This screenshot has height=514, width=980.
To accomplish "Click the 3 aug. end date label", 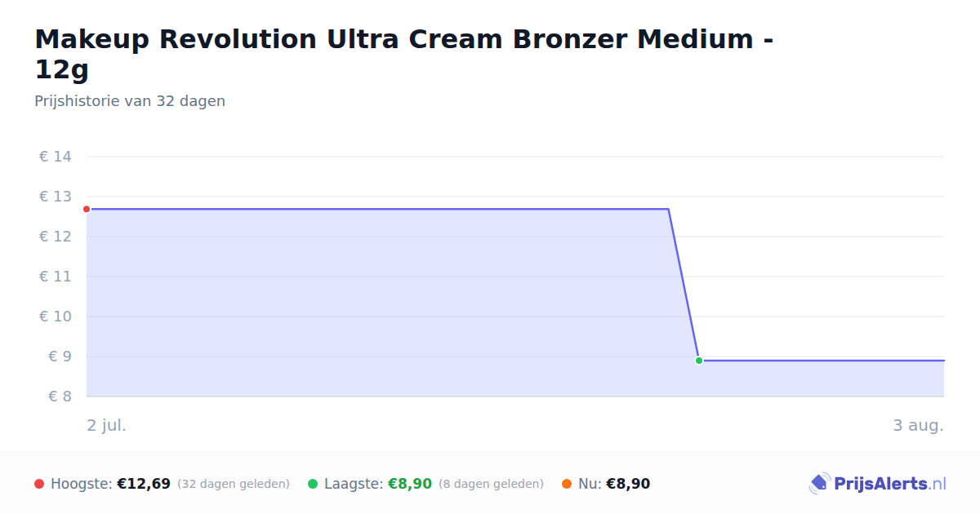I will click(919, 425).
